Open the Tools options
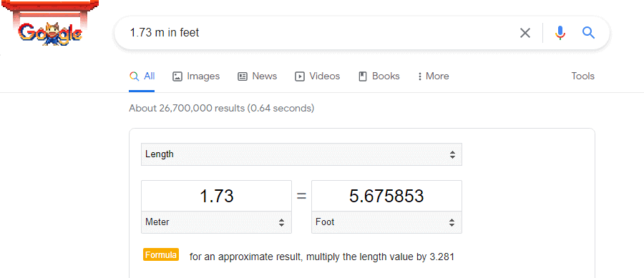The image size is (644, 278). coord(582,76)
